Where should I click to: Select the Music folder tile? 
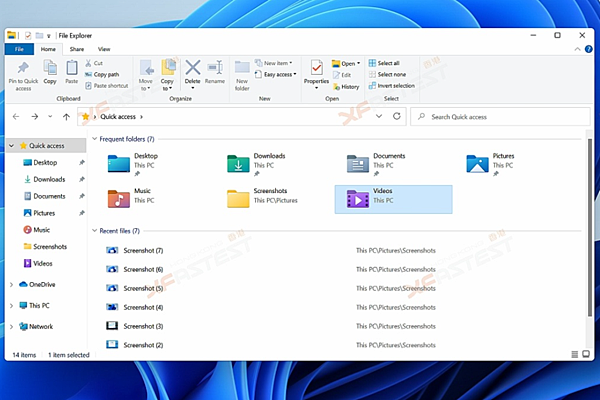[129, 199]
